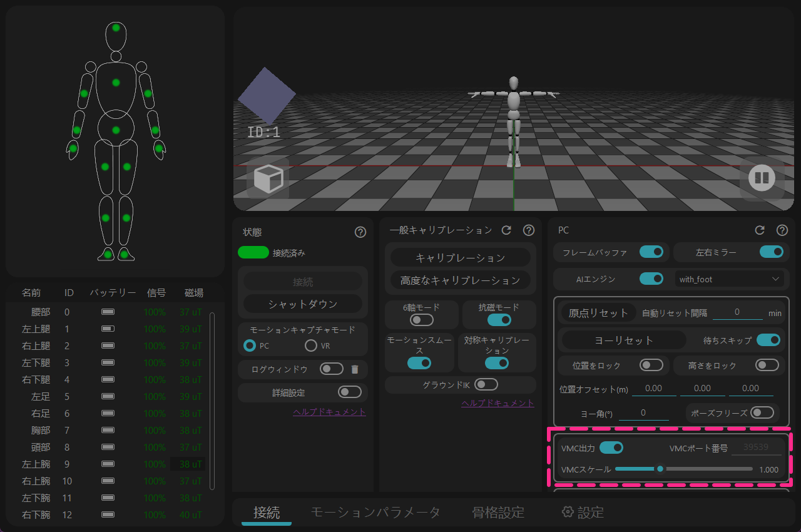The height and width of the screenshot is (532, 801).
Task: Switch to the 骨格設定 tab
Action: 498,512
